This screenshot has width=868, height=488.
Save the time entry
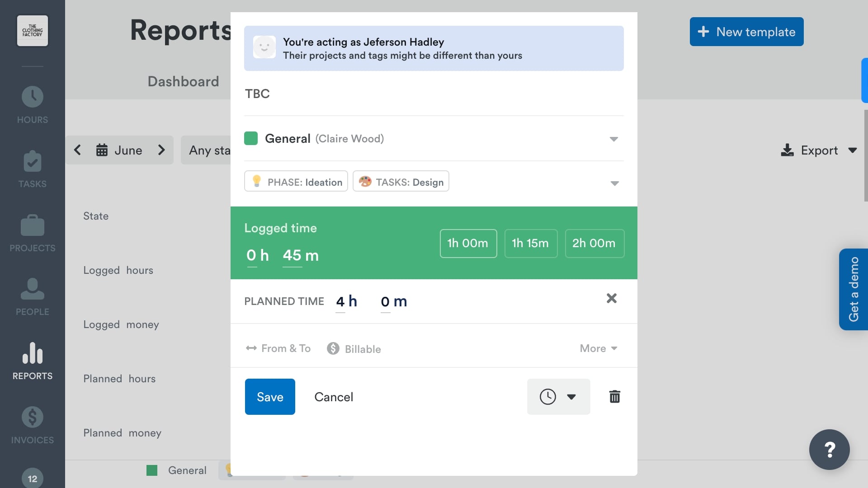pos(270,397)
